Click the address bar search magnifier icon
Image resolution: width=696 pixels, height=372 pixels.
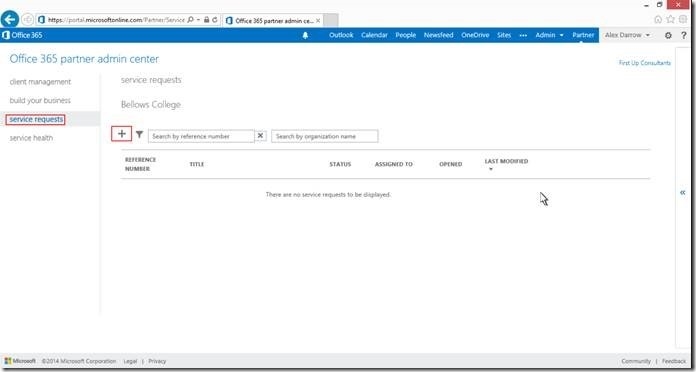(x=190, y=20)
